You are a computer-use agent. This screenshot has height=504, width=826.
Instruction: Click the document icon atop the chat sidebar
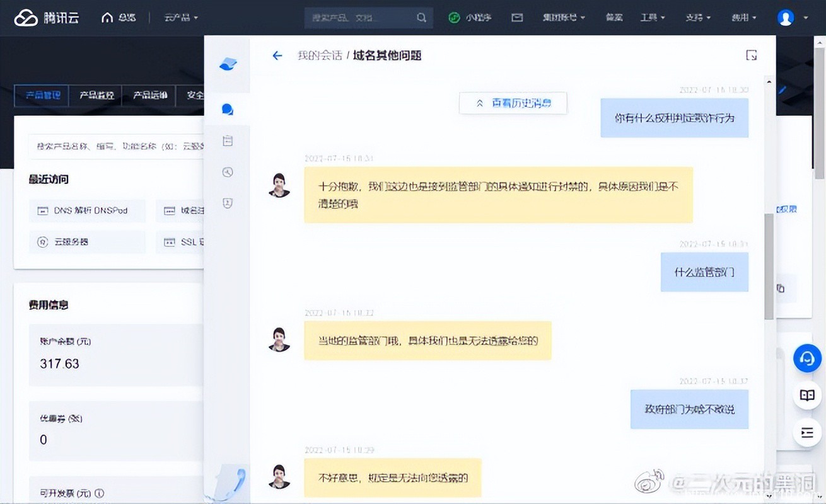[227, 63]
